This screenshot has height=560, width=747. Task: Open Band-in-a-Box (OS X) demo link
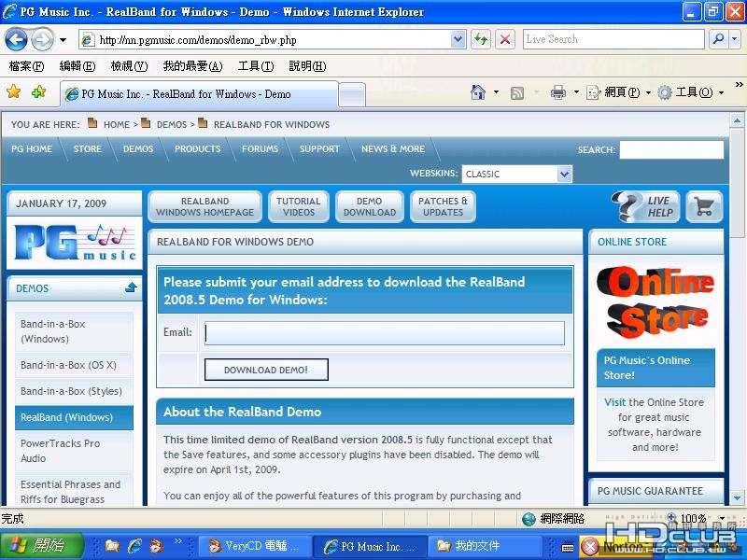[74, 365]
